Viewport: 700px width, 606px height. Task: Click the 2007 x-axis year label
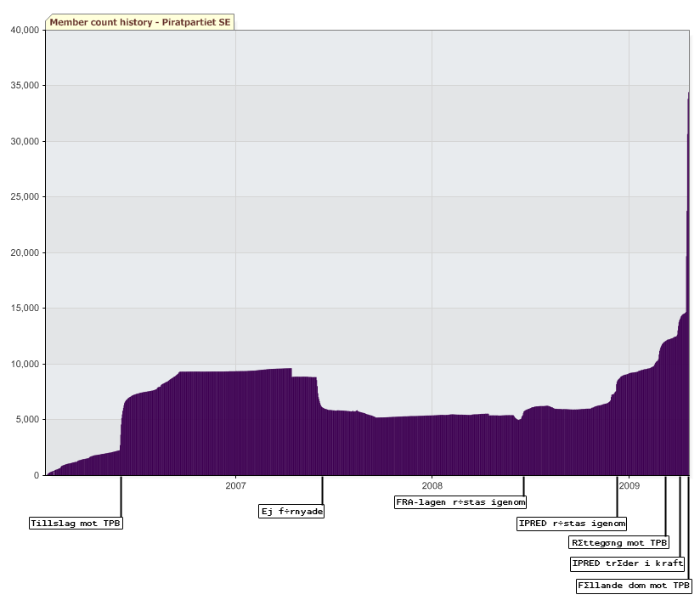click(x=235, y=485)
